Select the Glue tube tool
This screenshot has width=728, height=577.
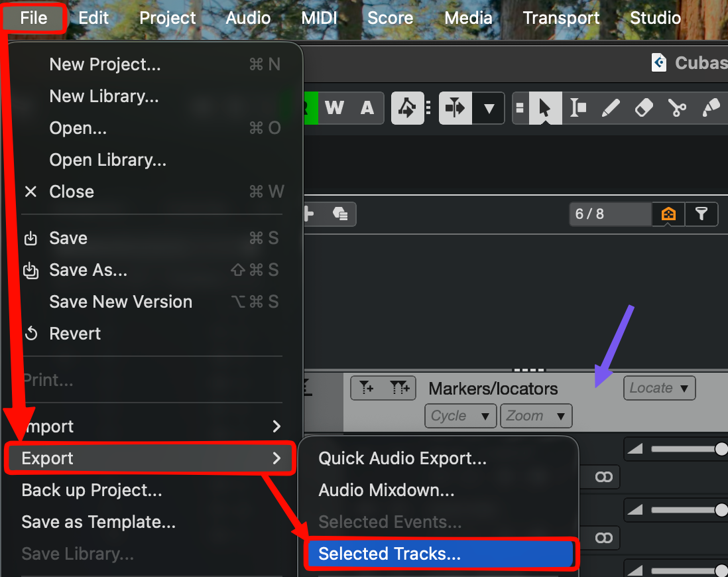pyautogui.click(x=711, y=108)
